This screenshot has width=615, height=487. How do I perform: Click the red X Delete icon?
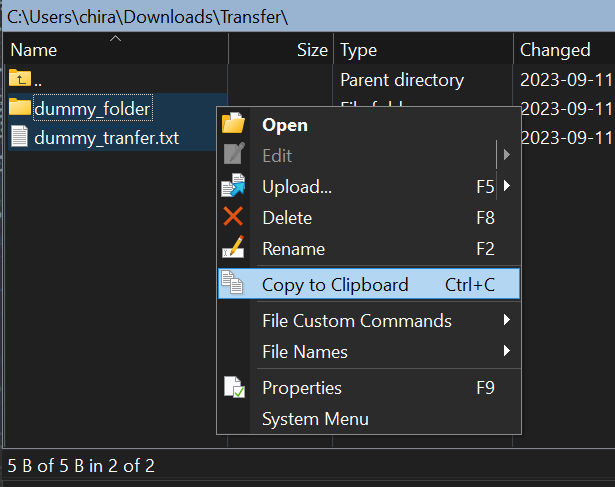tap(233, 218)
